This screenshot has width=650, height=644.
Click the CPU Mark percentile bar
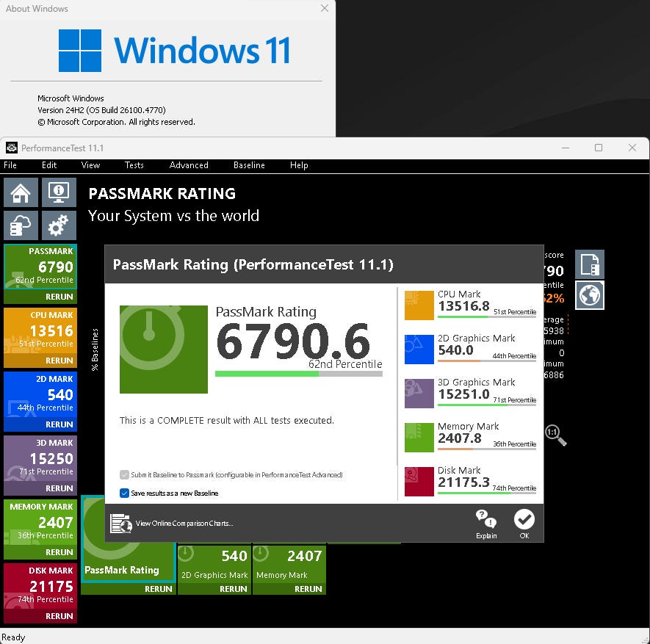click(487, 317)
